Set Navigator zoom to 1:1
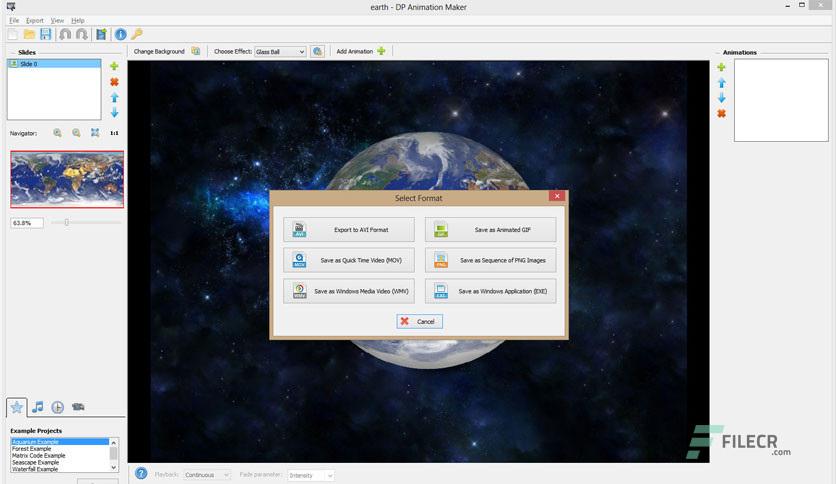 114,133
